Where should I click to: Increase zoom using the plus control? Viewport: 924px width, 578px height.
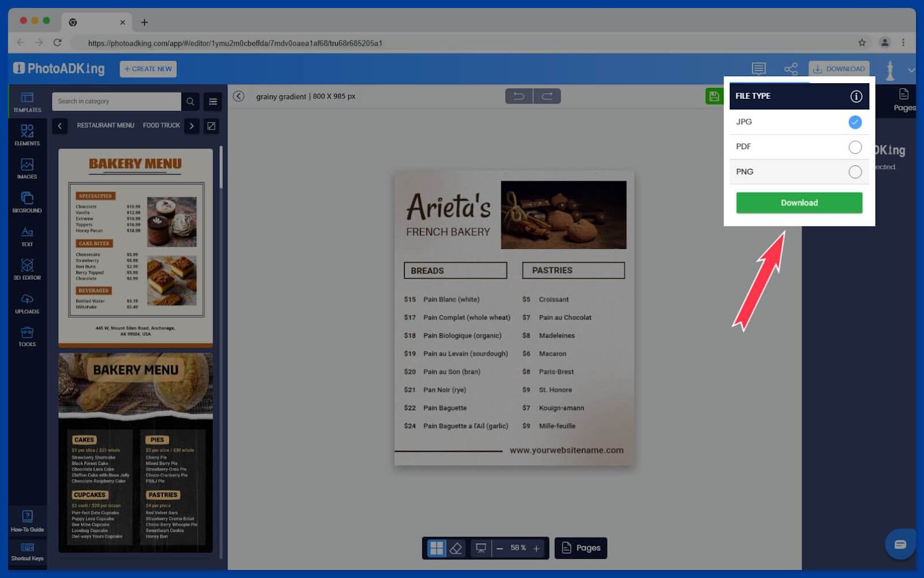[536, 547]
